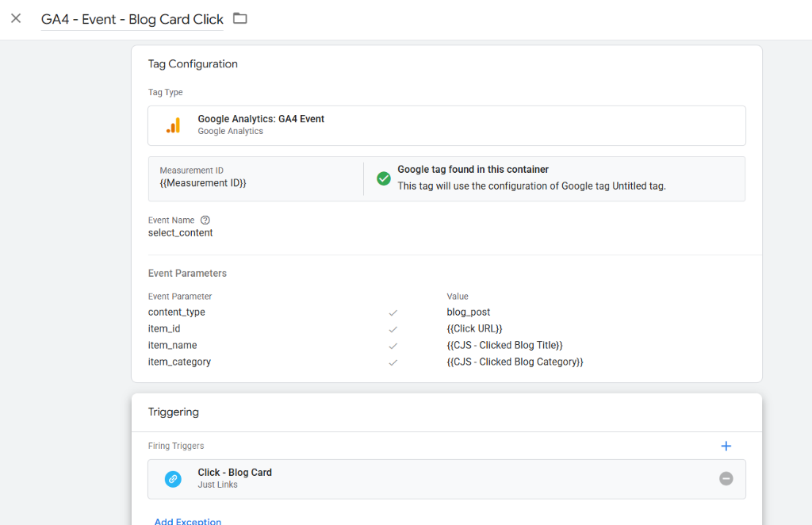Screen dimensions: 812x525
Task: Remove Click - Blog Card trigger with minus icon
Action: pyautogui.click(x=726, y=479)
